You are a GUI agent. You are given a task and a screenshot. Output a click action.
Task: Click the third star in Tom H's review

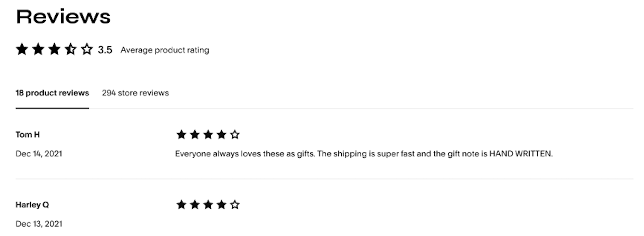(x=208, y=135)
